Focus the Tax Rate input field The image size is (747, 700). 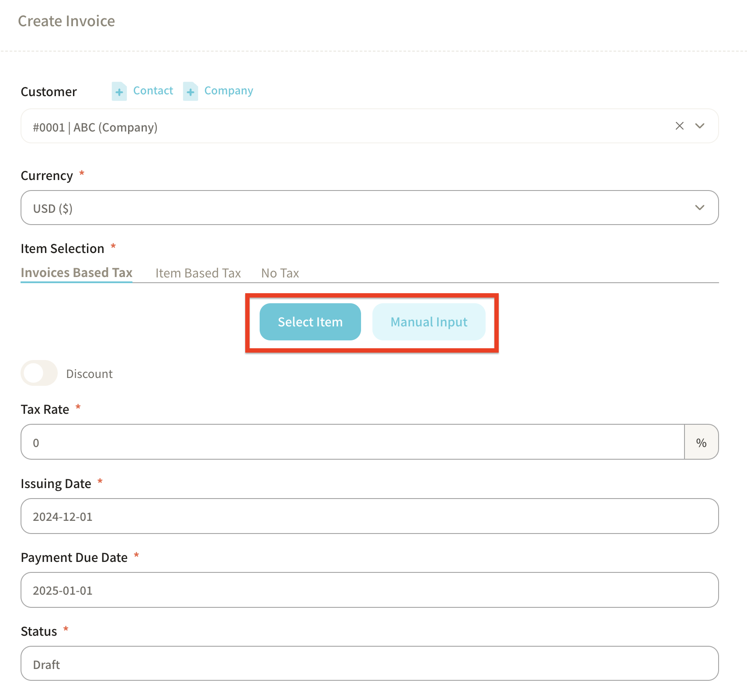pos(352,442)
